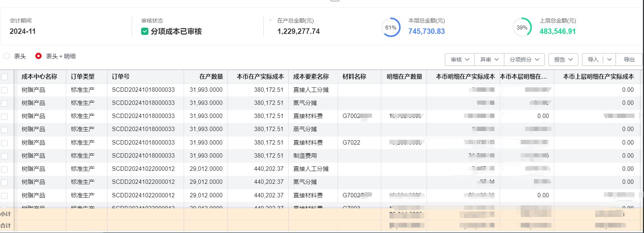Screen dimensions: 644x233
Task: Click the 订单号 column header
Action: tap(121, 77)
